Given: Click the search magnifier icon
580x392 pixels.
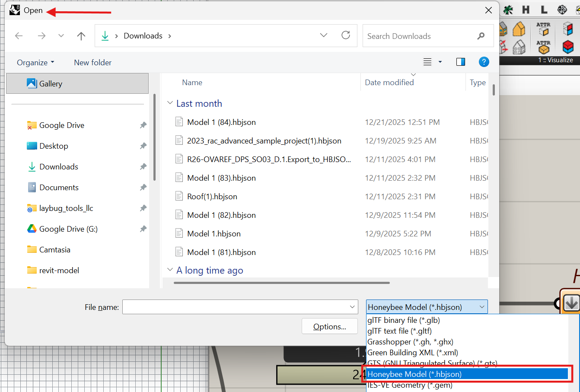Looking at the screenshot, I should click(x=481, y=36).
